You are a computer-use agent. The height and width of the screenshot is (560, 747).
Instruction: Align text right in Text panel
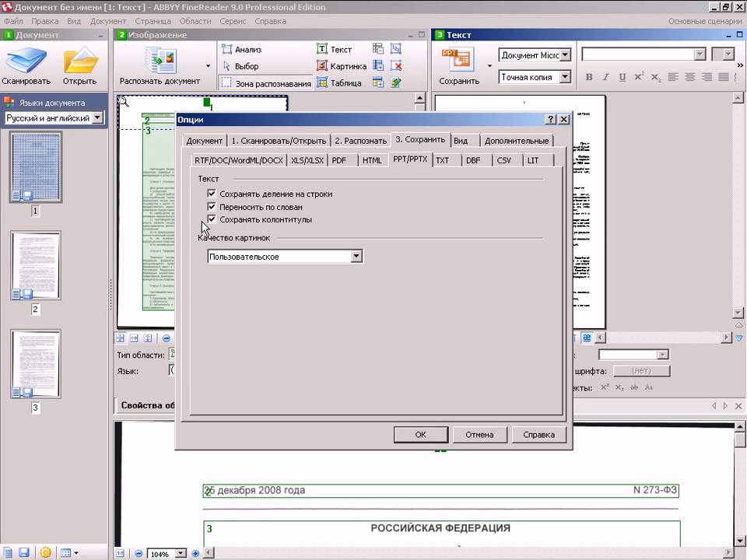click(x=707, y=77)
